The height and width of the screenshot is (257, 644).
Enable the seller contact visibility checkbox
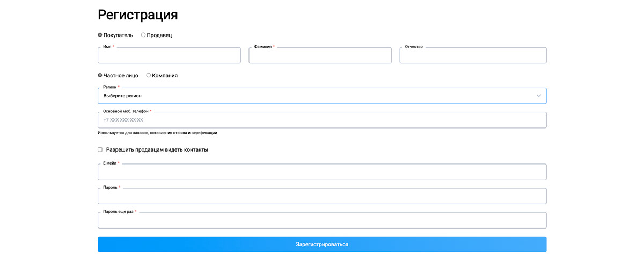(100, 150)
